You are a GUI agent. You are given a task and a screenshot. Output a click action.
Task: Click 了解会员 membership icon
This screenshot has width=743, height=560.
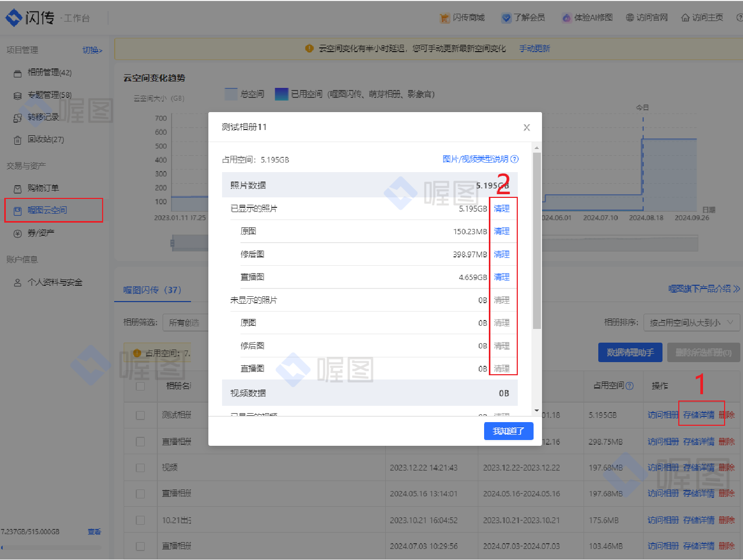(506, 18)
